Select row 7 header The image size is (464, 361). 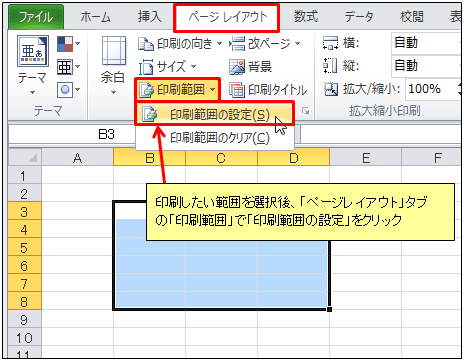pos(25,283)
